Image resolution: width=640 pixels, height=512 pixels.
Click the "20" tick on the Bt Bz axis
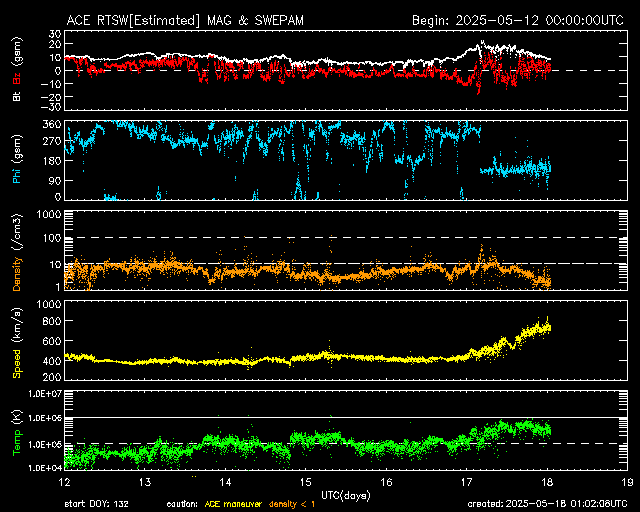click(55, 45)
